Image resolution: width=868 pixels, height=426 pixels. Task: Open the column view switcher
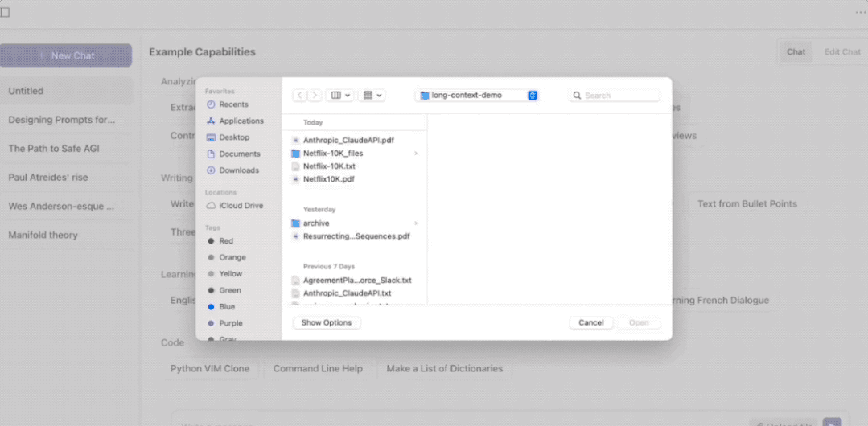pos(339,95)
